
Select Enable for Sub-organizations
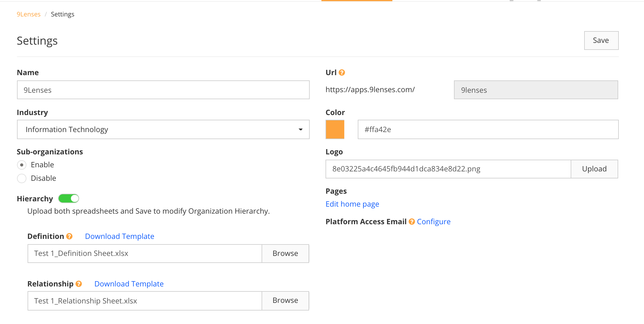[22, 165]
